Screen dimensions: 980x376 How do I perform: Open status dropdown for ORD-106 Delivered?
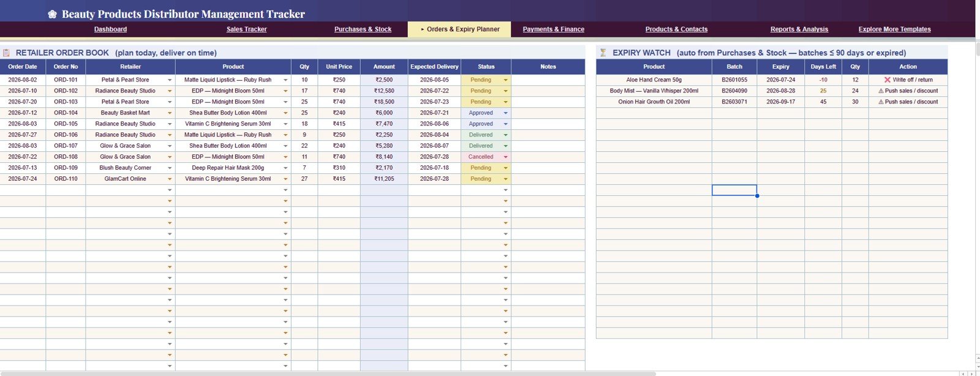point(505,135)
